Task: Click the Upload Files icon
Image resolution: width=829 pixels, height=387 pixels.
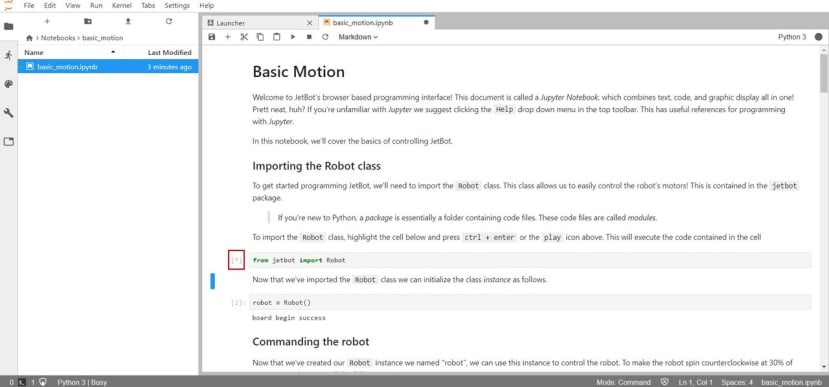Action: click(128, 21)
